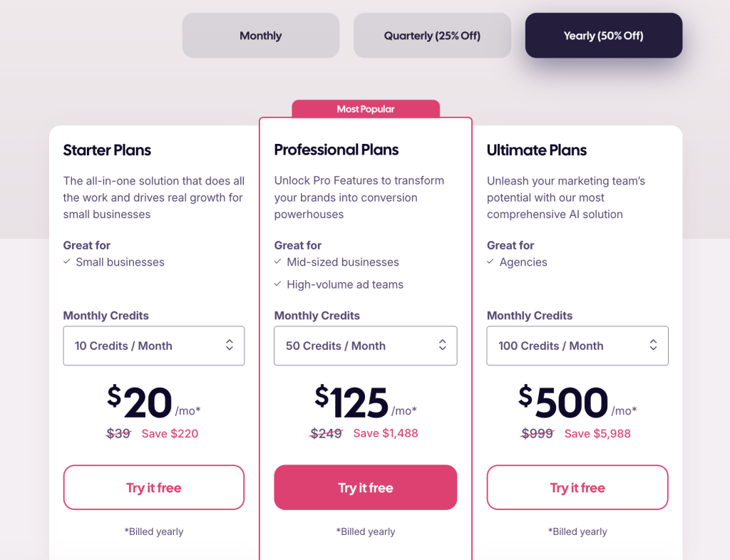Choose the Yearly (50% Off) billing option
Image resolution: width=730 pixels, height=560 pixels.
coord(603,36)
